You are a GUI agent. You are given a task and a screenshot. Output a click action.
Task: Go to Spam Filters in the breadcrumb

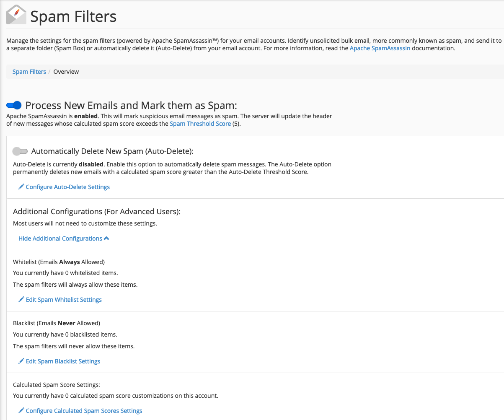pos(29,72)
